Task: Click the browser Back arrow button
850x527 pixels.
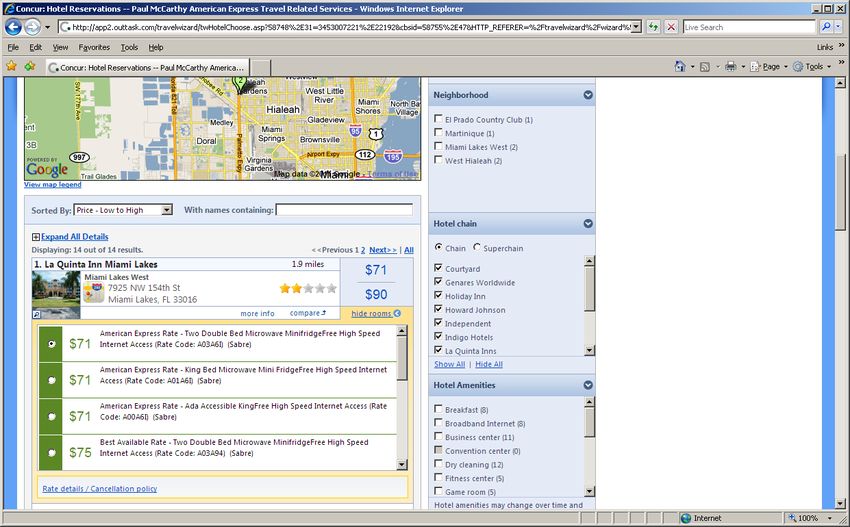Action: click(14, 27)
